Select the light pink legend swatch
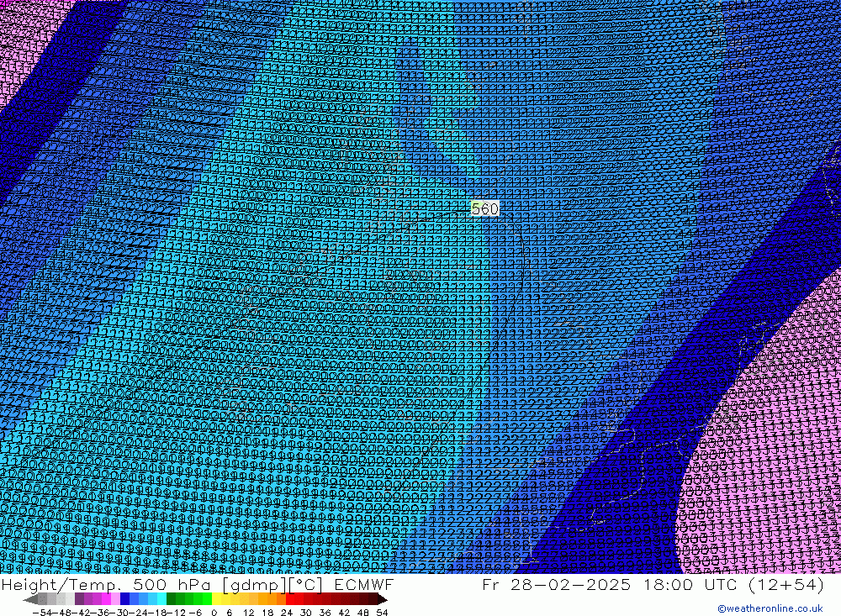841x616 pixels. pos(115,599)
